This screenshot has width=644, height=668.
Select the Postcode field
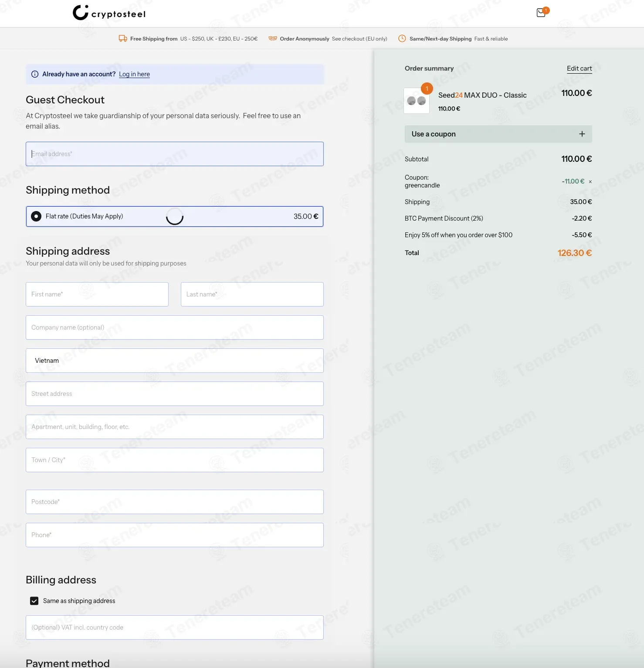175,502
